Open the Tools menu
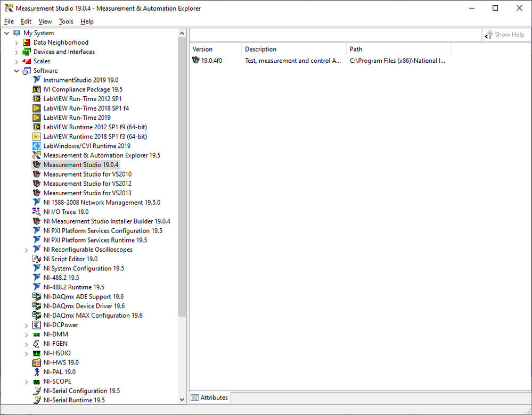The height and width of the screenshot is (415, 532). (x=66, y=21)
